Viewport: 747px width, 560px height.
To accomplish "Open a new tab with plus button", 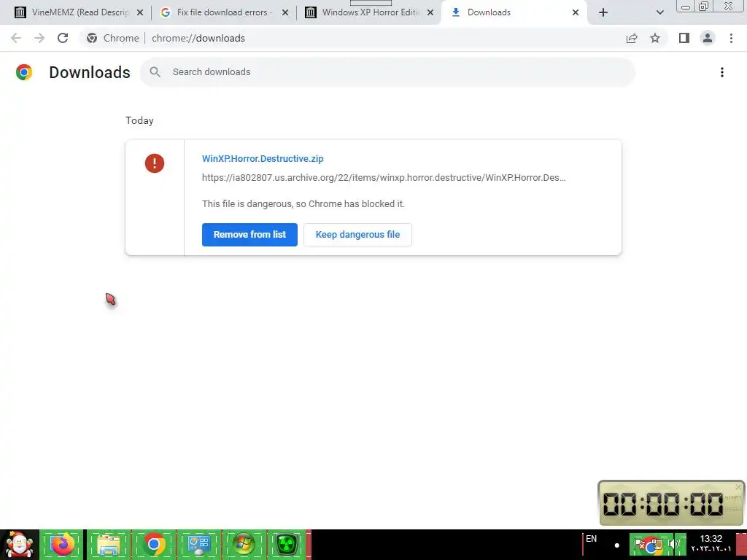I will pos(603,13).
